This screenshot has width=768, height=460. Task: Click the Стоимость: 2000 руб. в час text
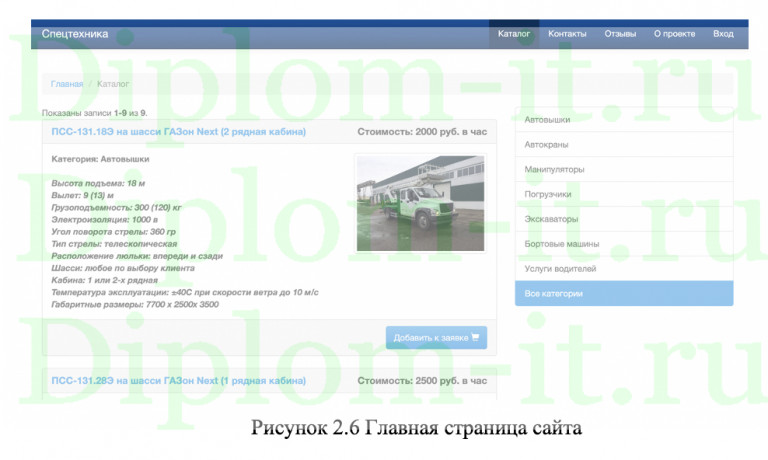point(422,132)
